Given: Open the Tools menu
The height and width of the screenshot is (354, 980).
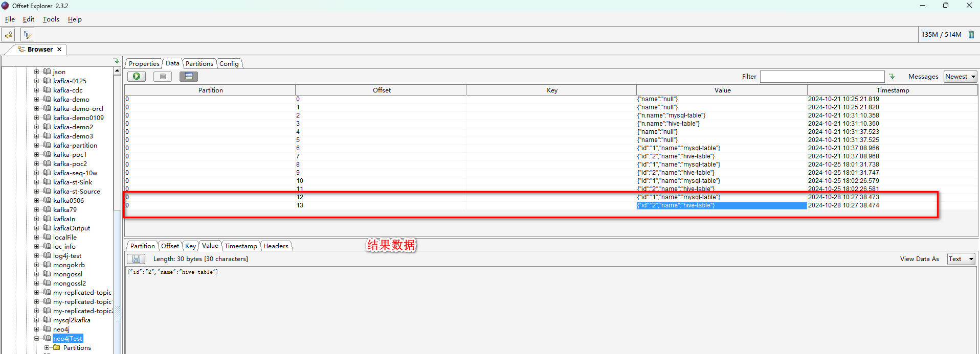Looking at the screenshot, I should click(x=51, y=19).
